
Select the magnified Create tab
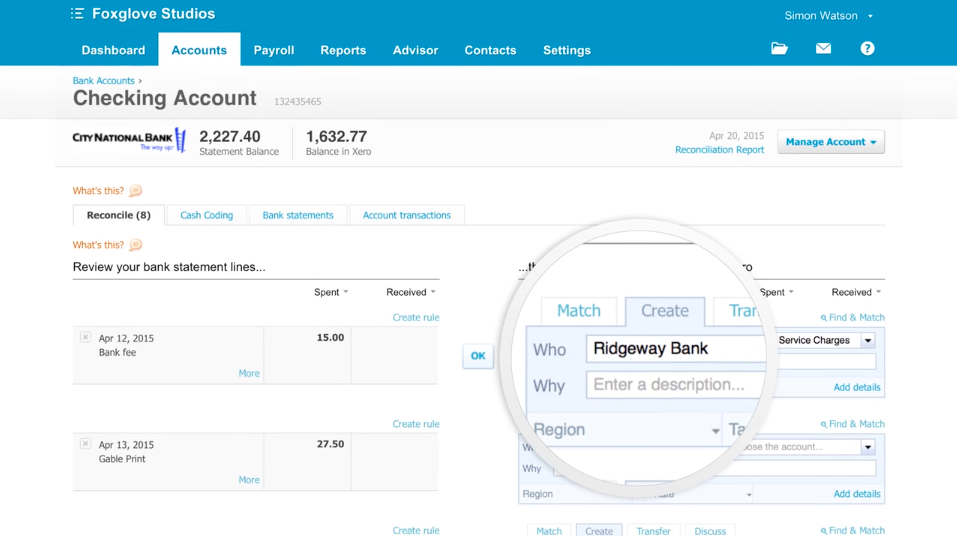665,311
